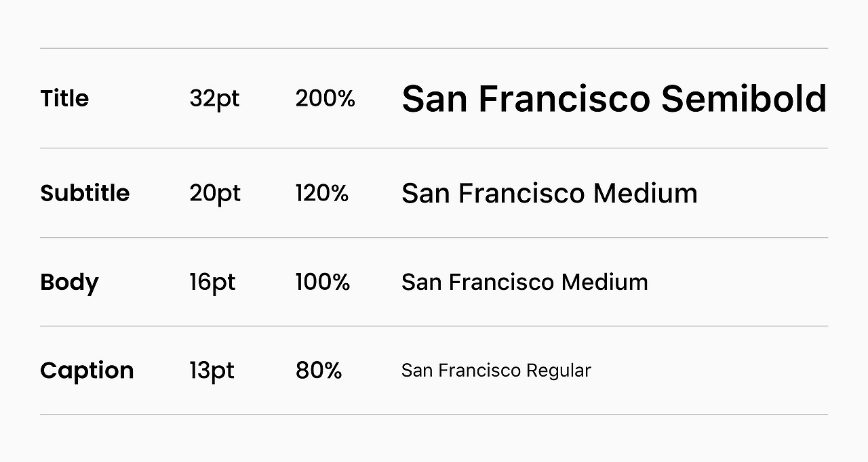Click the 20pt size value
This screenshot has width=868, height=462.
point(215,194)
